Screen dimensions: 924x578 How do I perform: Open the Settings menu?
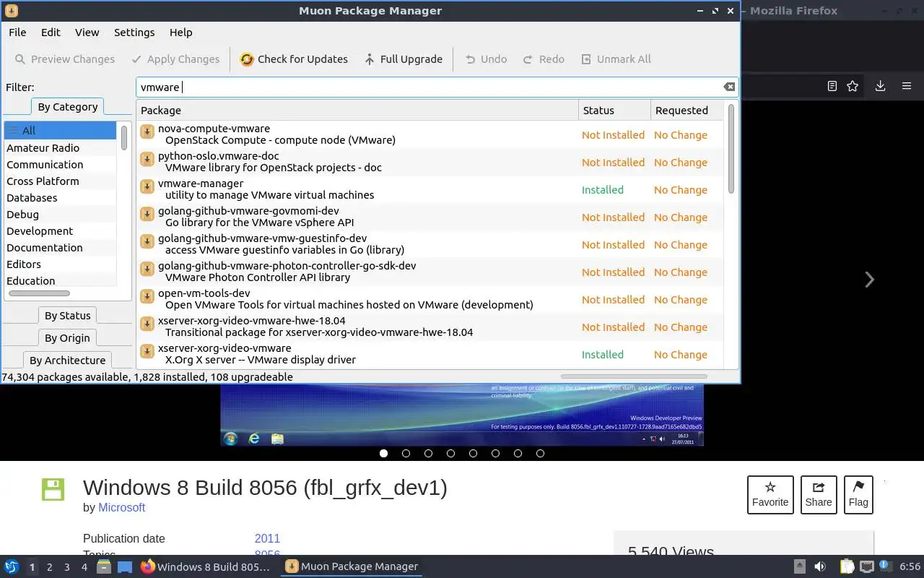pyautogui.click(x=134, y=33)
